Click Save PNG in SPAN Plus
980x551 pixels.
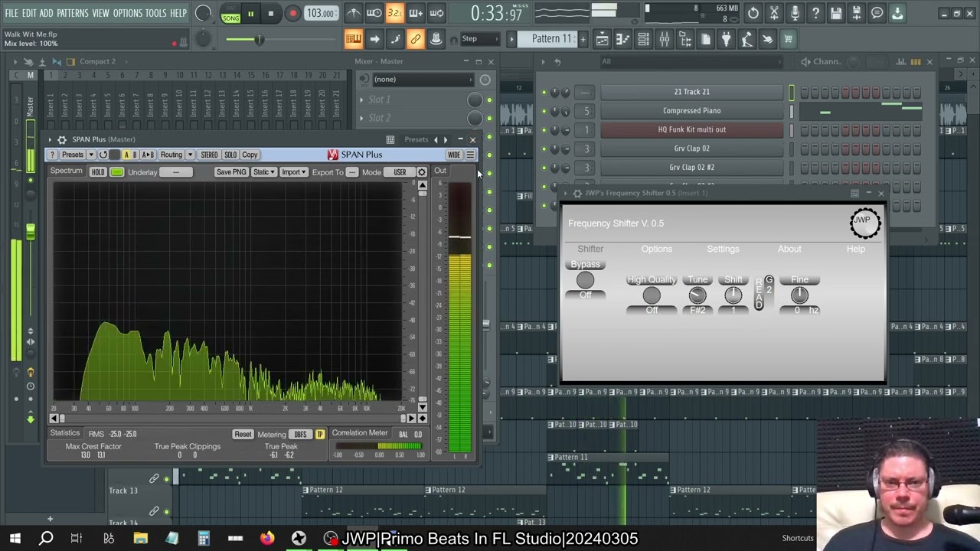(231, 172)
